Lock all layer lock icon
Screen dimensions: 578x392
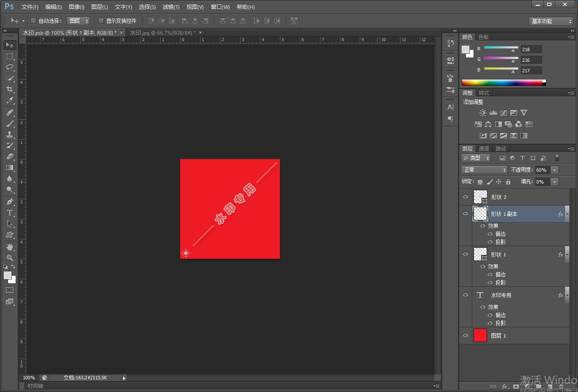click(508, 182)
